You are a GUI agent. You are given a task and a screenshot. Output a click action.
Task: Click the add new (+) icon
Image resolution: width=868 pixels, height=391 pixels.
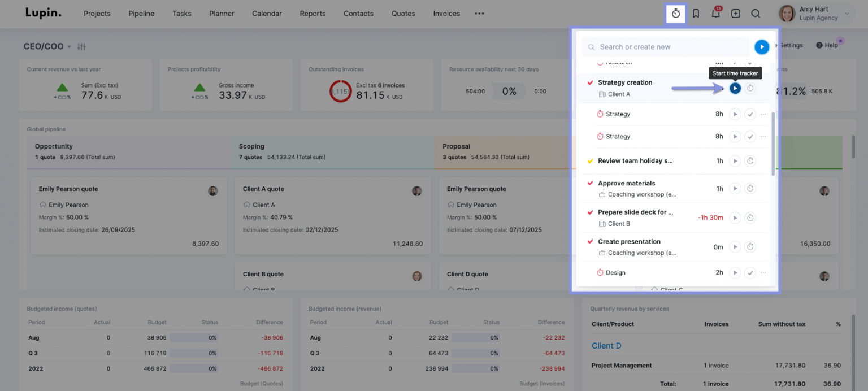point(735,13)
